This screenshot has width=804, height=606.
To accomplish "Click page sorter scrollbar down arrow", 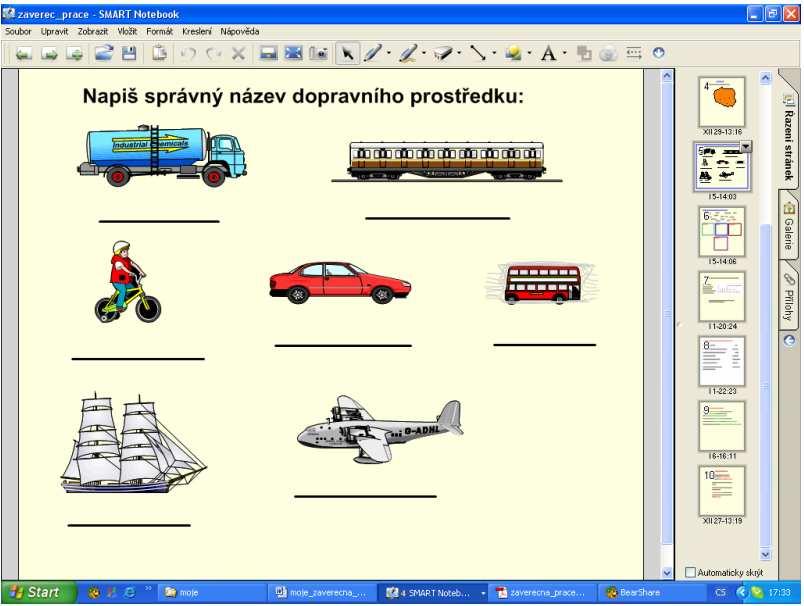I will tap(766, 554).
